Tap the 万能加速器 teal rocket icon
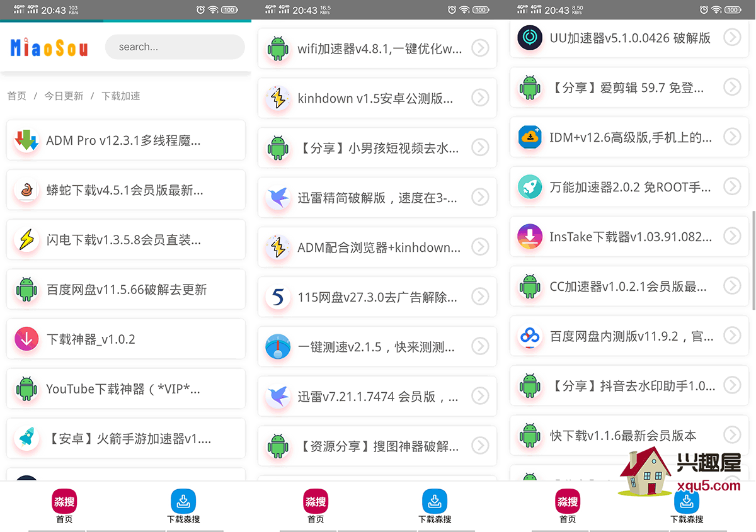Viewport: 756px width, 532px height. point(530,187)
